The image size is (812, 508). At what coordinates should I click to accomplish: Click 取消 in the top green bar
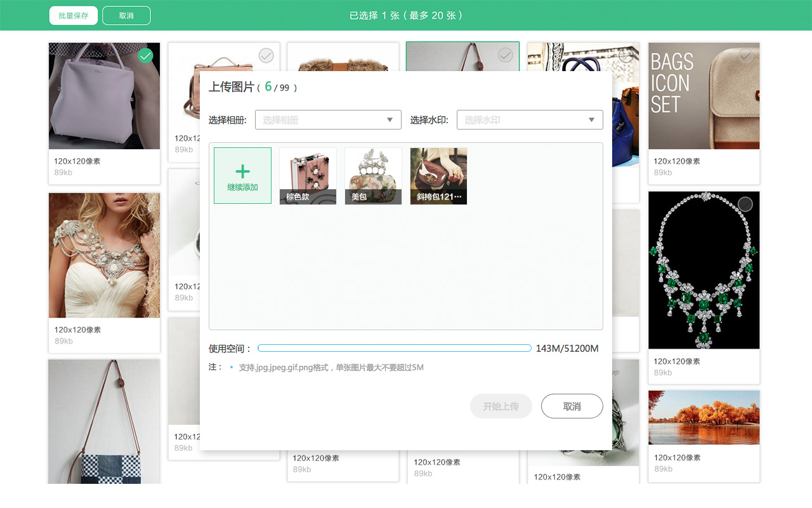point(126,15)
